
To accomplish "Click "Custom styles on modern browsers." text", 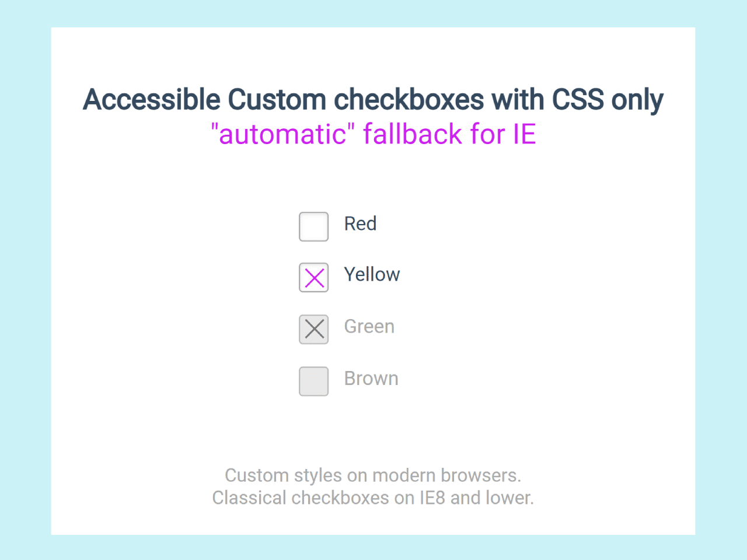I will pos(373,475).
